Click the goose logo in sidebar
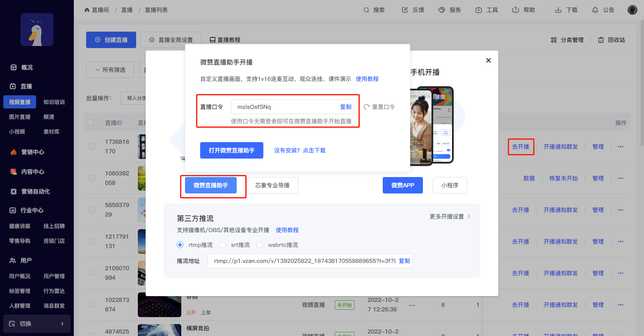The width and height of the screenshot is (644, 336). [37, 30]
